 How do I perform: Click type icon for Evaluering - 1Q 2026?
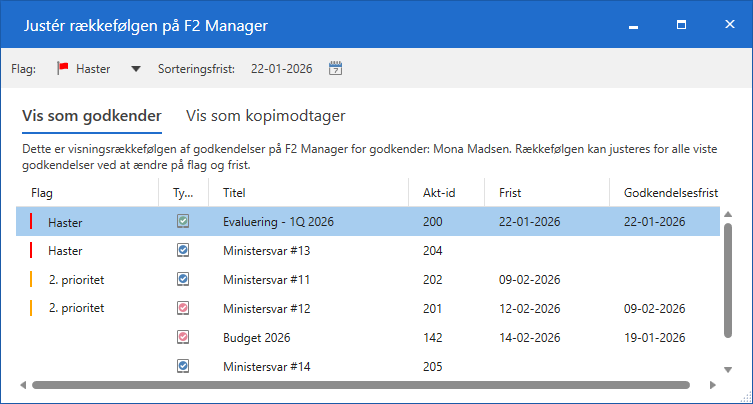pyautogui.click(x=183, y=222)
